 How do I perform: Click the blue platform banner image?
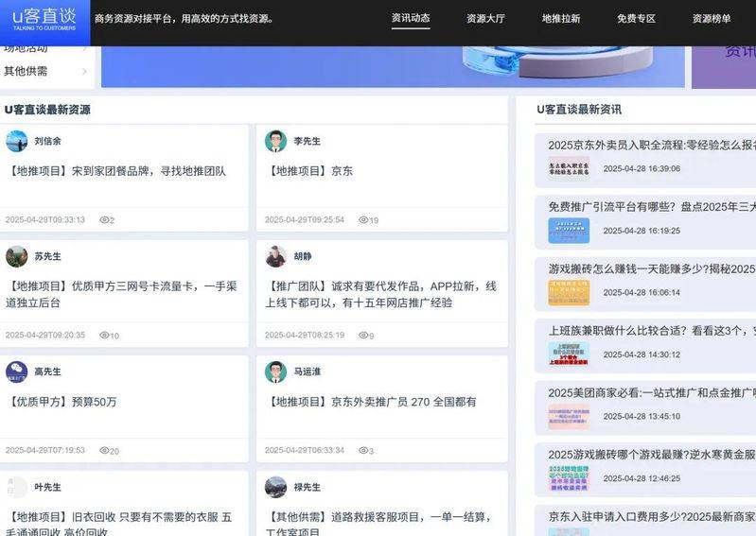tap(393, 66)
